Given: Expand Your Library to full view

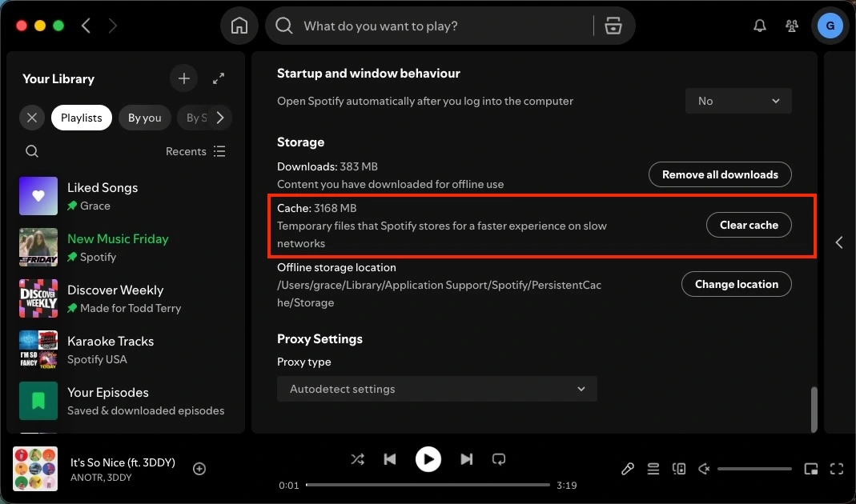Looking at the screenshot, I should (219, 78).
